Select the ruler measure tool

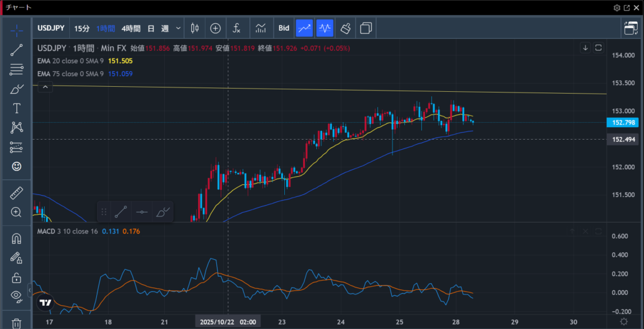17,192
